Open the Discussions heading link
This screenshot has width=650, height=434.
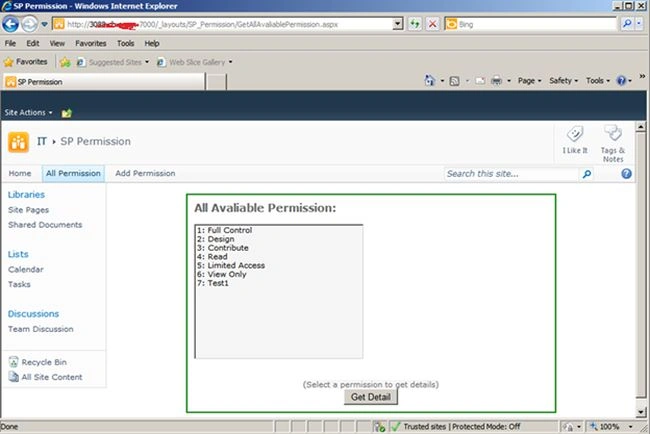(x=33, y=314)
